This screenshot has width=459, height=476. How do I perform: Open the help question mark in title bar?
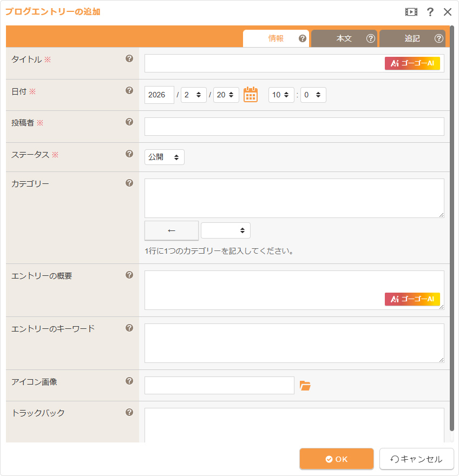(x=430, y=12)
